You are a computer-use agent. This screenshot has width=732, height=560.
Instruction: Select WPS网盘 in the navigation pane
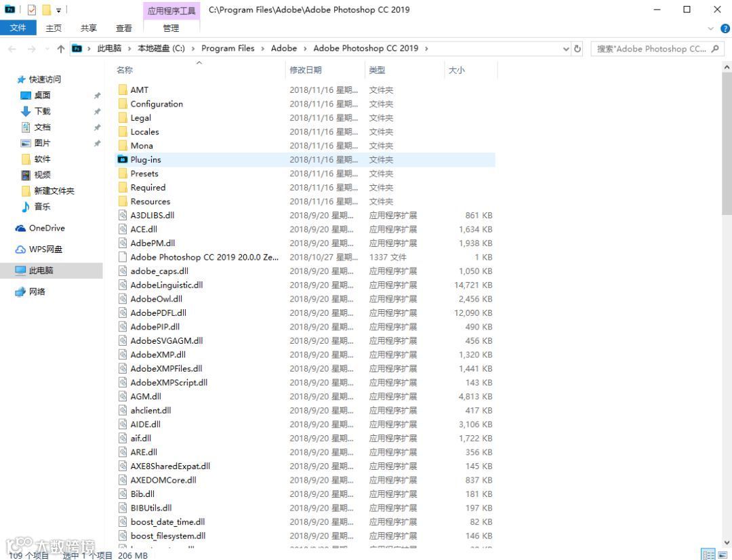click(x=45, y=249)
